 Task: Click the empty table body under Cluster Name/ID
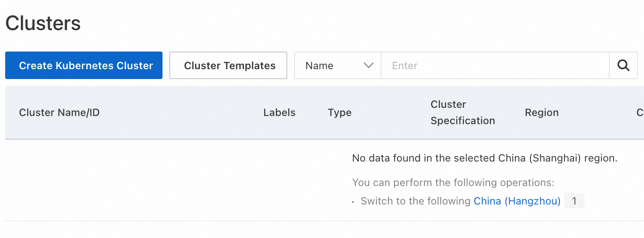(x=129, y=180)
